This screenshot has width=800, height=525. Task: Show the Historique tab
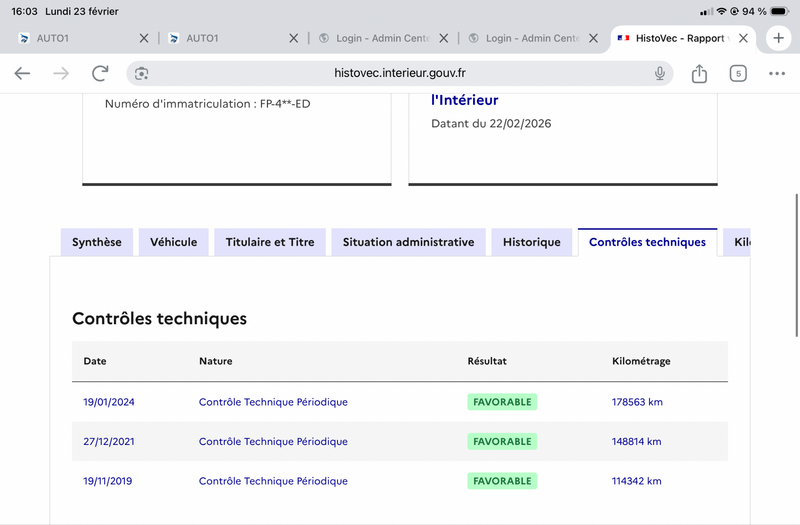click(532, 242)
